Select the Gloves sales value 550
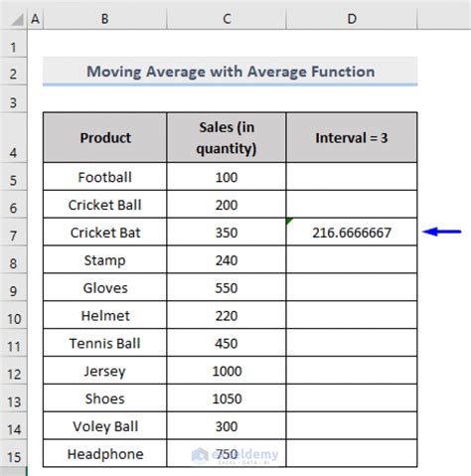The width and height of the screenshot is (471, 476). [x=227, y=287]
